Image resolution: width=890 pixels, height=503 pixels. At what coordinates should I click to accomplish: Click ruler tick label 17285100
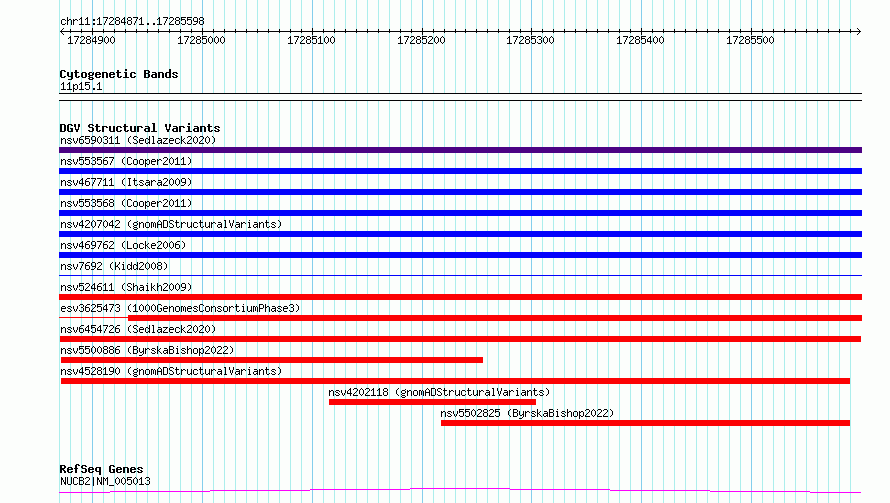[311, 40]
